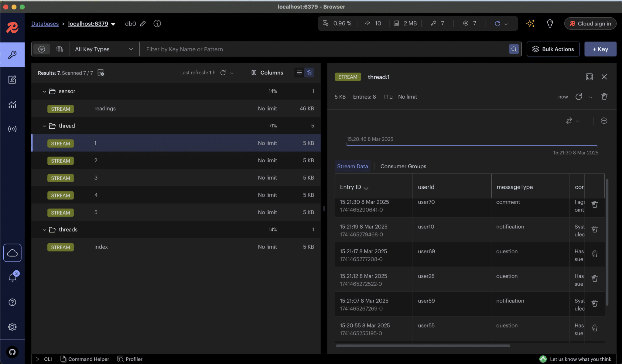Open the All Key Types dropdown
The height and width of the screenshot is (364, 622).
pos(104,49)
